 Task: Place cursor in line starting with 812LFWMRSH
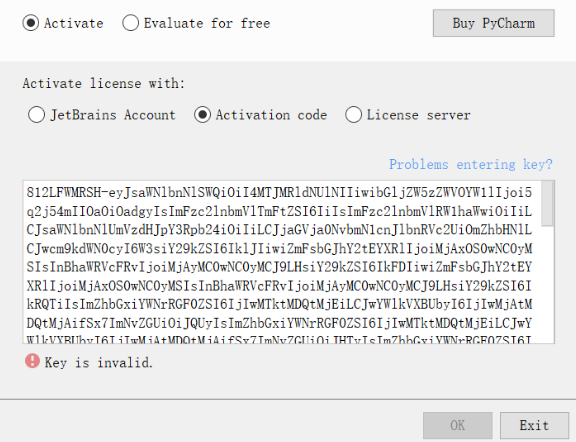coord(279,193)
